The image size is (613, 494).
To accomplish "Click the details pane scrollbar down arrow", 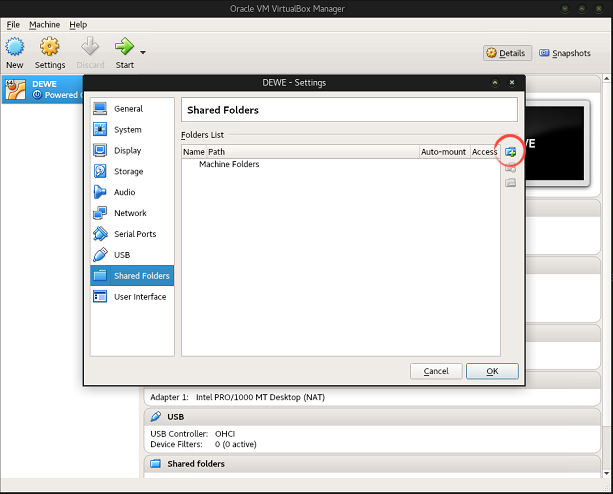I will tap(606, 473).
